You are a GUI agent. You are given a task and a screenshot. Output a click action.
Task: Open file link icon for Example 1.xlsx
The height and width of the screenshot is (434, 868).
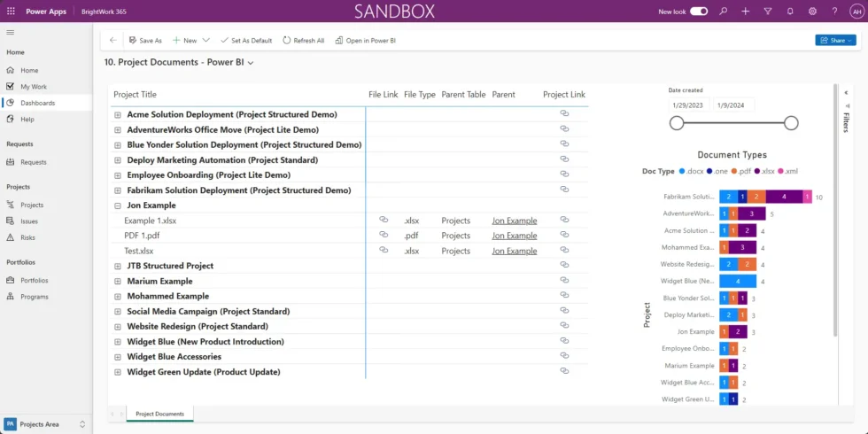click(x=384, y=220)
